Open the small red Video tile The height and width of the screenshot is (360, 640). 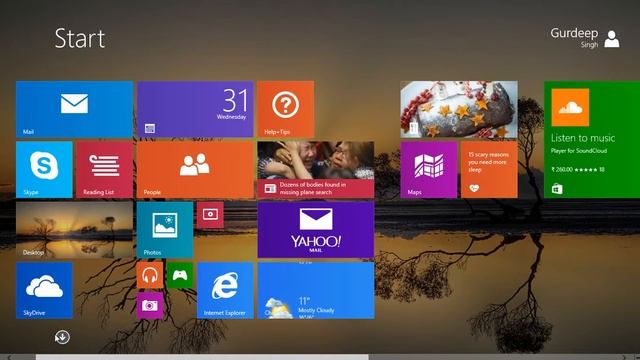(210, 215)
